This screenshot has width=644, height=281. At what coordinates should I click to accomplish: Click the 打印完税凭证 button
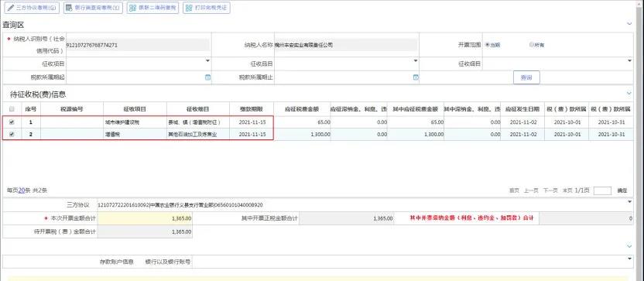206,8
